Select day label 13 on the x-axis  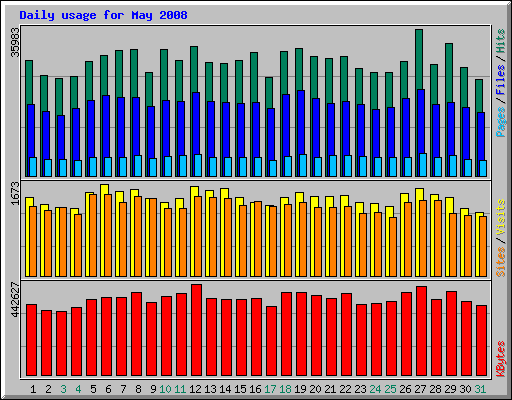[x=210, y=389]
